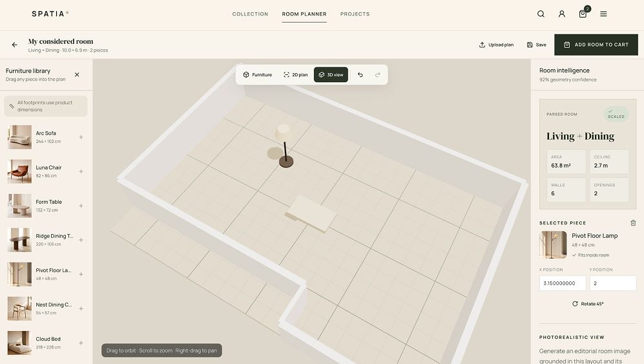The image size is (644, 364).
Task: Click the Y Position input field
Action: point(613,283)
